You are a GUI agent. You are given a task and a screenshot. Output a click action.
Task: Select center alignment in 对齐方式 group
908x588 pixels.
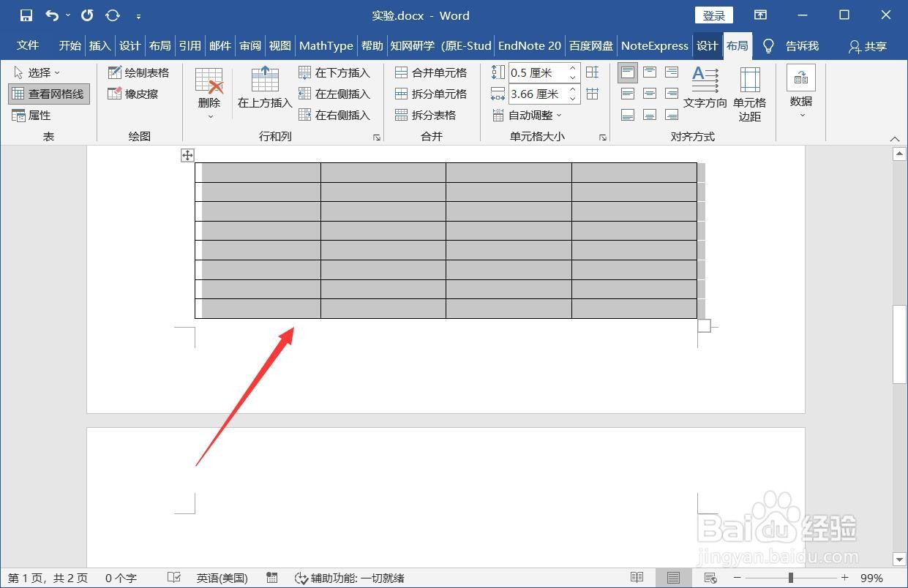point(649,94)
